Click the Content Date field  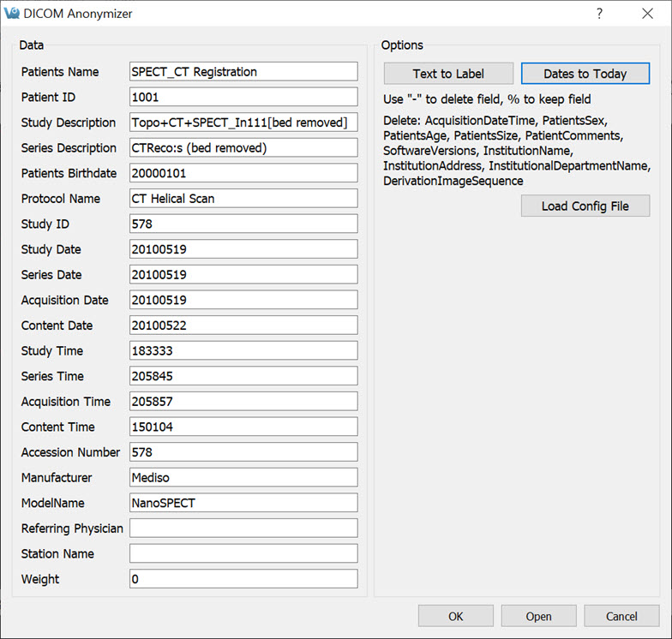pos(243,325)
